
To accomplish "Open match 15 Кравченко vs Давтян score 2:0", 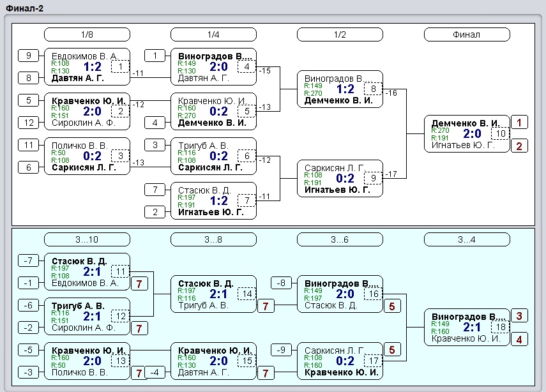I will point(213,361).
